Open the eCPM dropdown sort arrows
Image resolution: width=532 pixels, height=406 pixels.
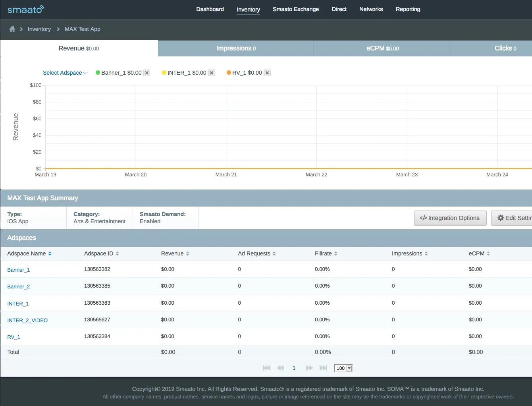[488, 253]
